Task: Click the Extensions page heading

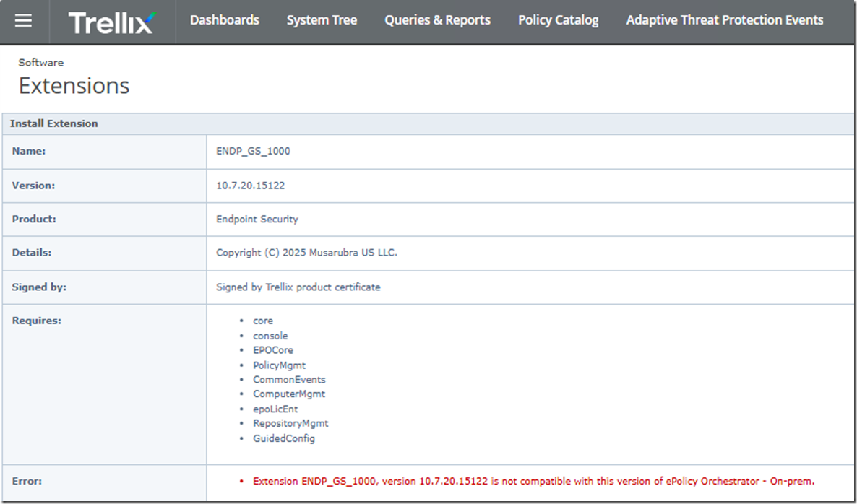Action: (74, 86)
